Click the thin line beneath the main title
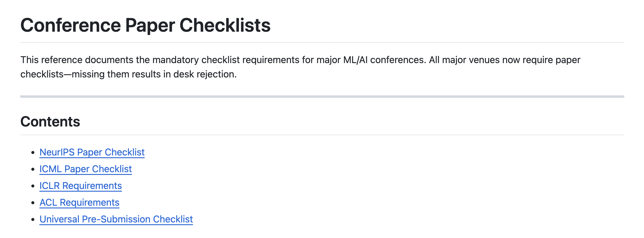Viewport: 644px width, 238px height. click(322, 42)
